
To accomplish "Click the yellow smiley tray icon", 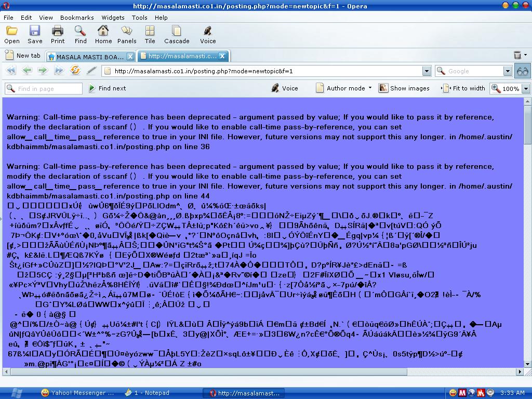I will 453,393.
